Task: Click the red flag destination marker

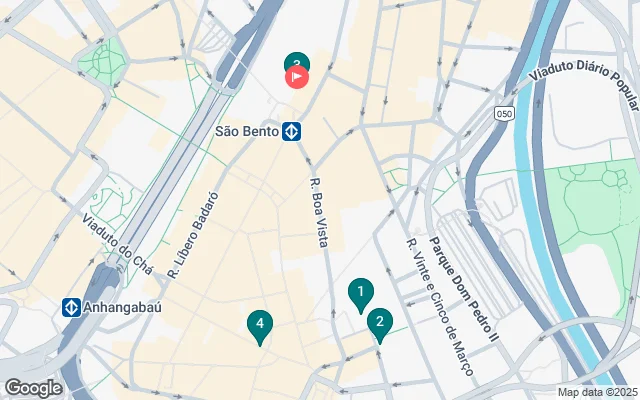Action: [297, 77]
